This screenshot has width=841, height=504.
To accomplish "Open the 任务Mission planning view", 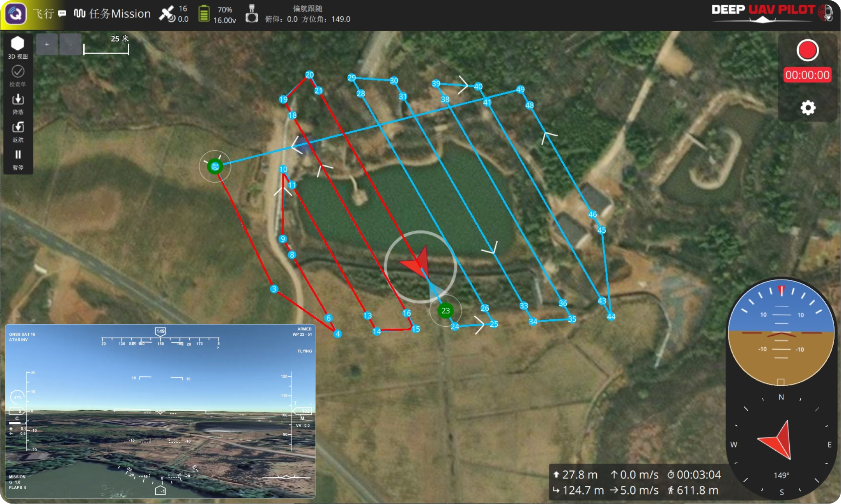I will [x=113, y=14].
